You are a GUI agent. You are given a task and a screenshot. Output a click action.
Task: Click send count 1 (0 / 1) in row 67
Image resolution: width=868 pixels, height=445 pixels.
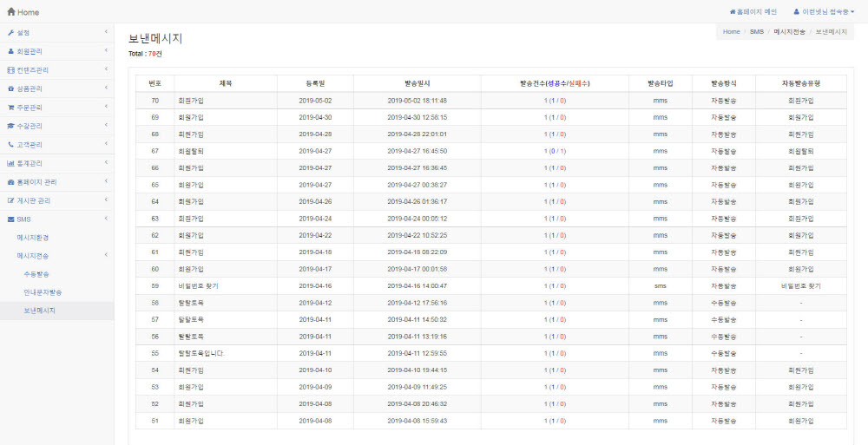(555, 151)
